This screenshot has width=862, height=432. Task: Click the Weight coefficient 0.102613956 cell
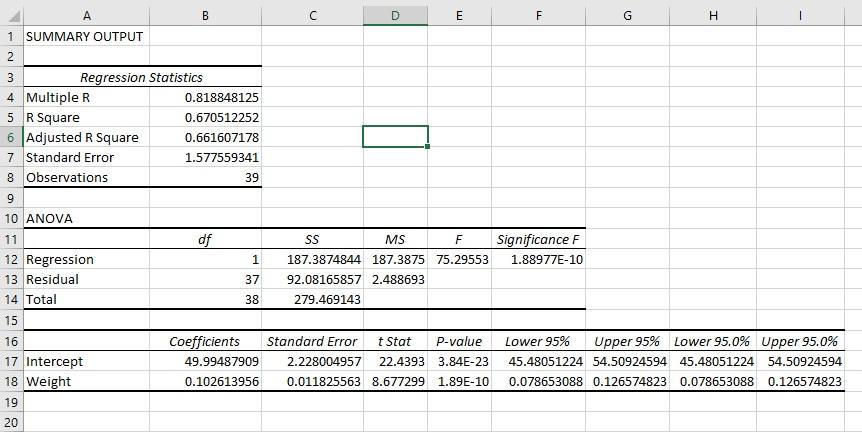206,381
